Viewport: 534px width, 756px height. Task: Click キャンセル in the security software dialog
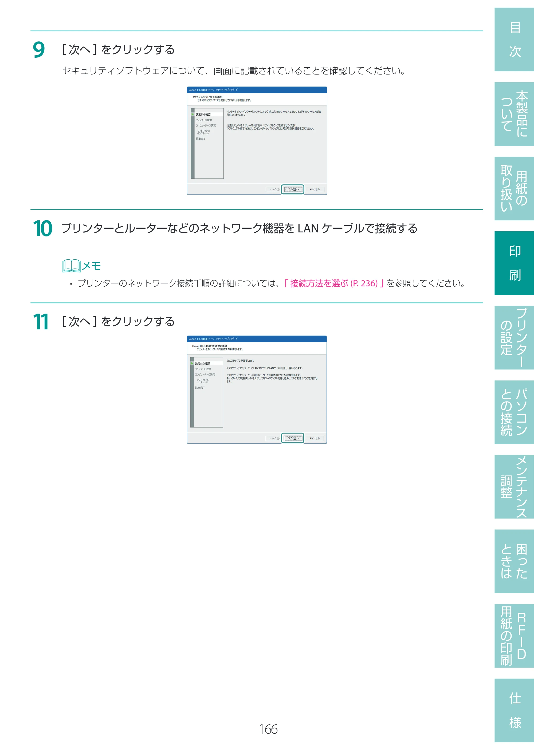(315, 189)
